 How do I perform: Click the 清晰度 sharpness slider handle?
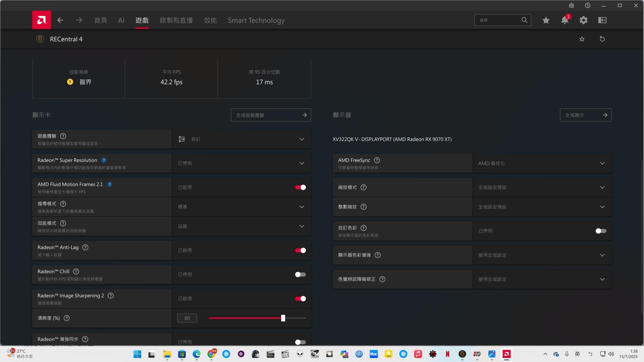pyautogui.click(x=283, y=318)
